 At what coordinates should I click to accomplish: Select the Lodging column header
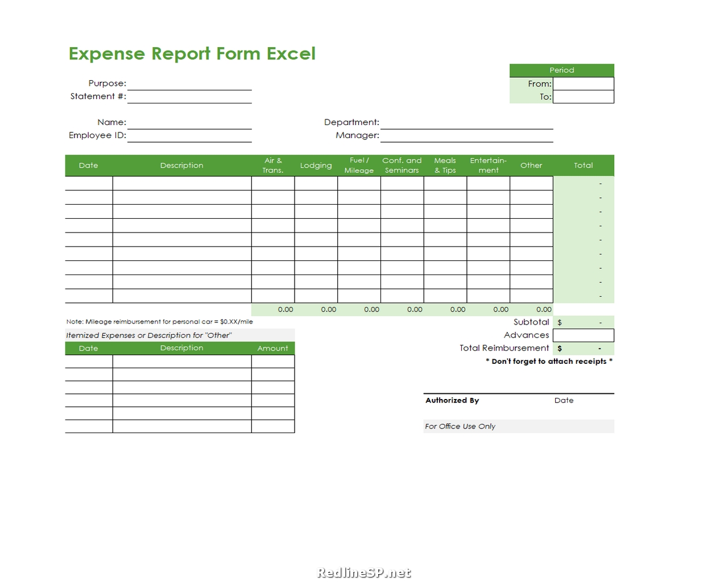tap(316, 165)
